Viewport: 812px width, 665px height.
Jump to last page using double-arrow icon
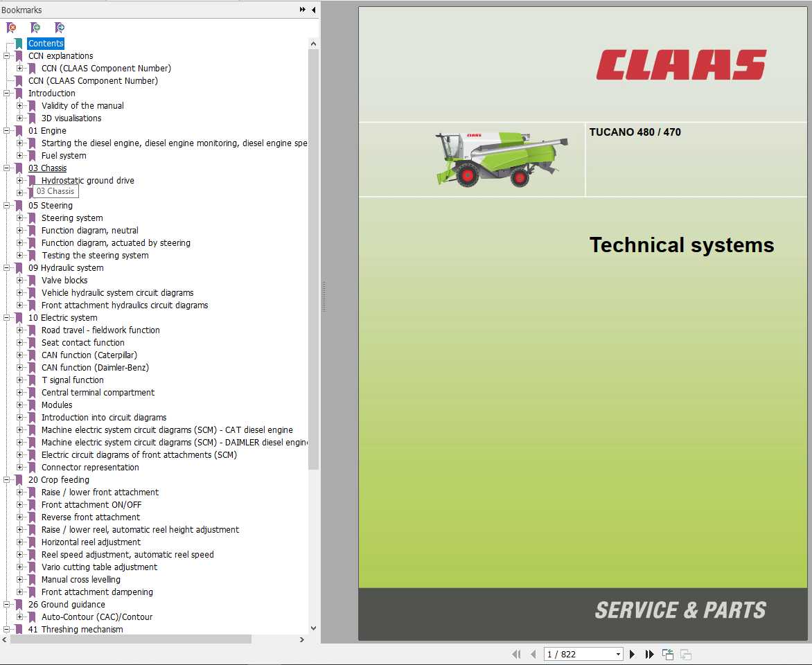click(649, 654)
